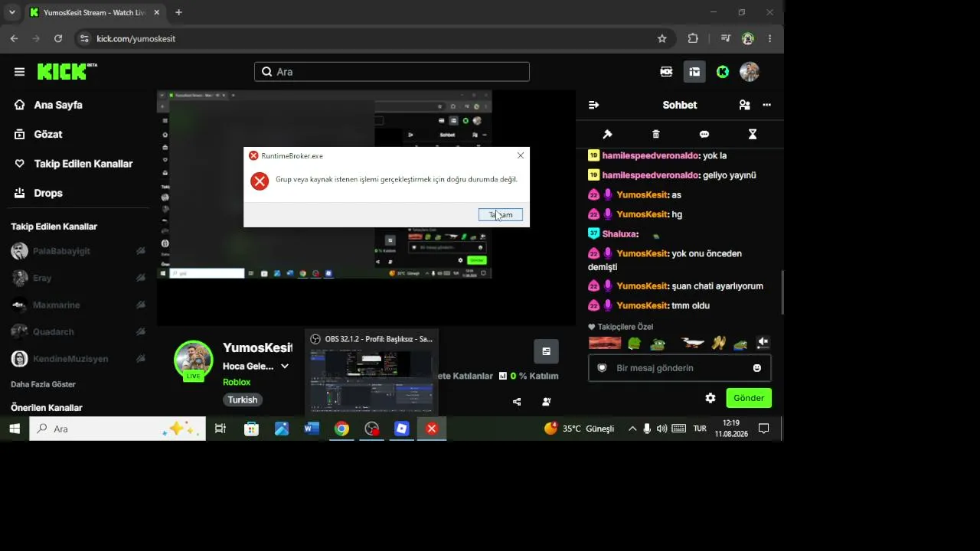The width and height of the screenshot is (980, 551).
Task: Select the trash can clear chat icon
Action: 656,134
